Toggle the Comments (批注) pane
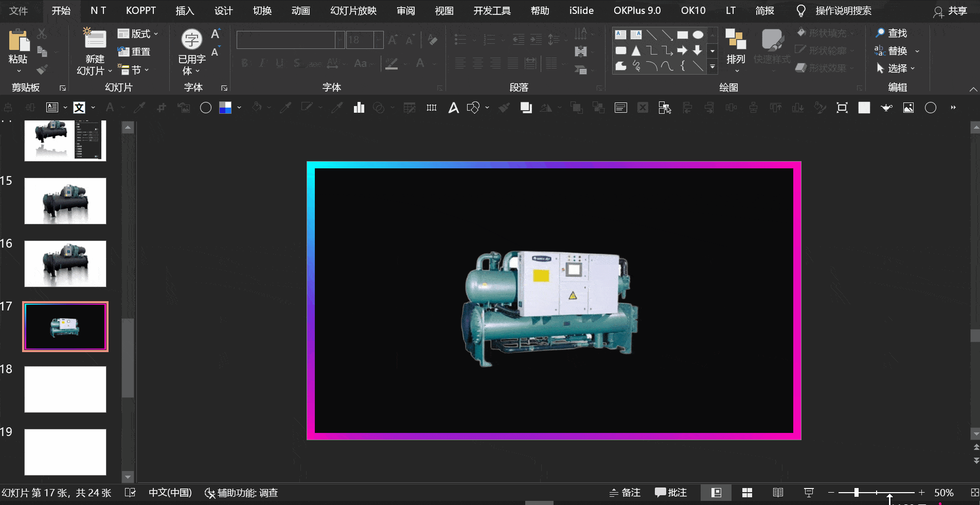Viewport: 980px width, 505px height. [x=671, y=493]
